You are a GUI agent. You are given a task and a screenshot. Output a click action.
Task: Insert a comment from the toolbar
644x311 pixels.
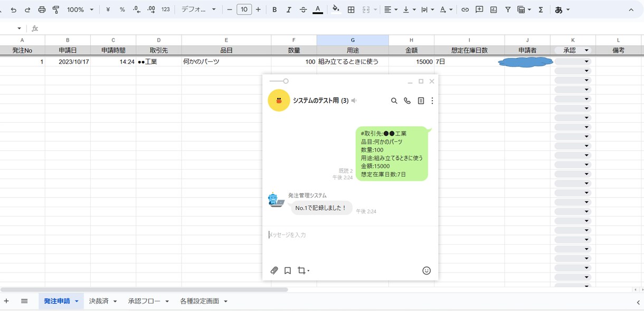coord(479,9)
